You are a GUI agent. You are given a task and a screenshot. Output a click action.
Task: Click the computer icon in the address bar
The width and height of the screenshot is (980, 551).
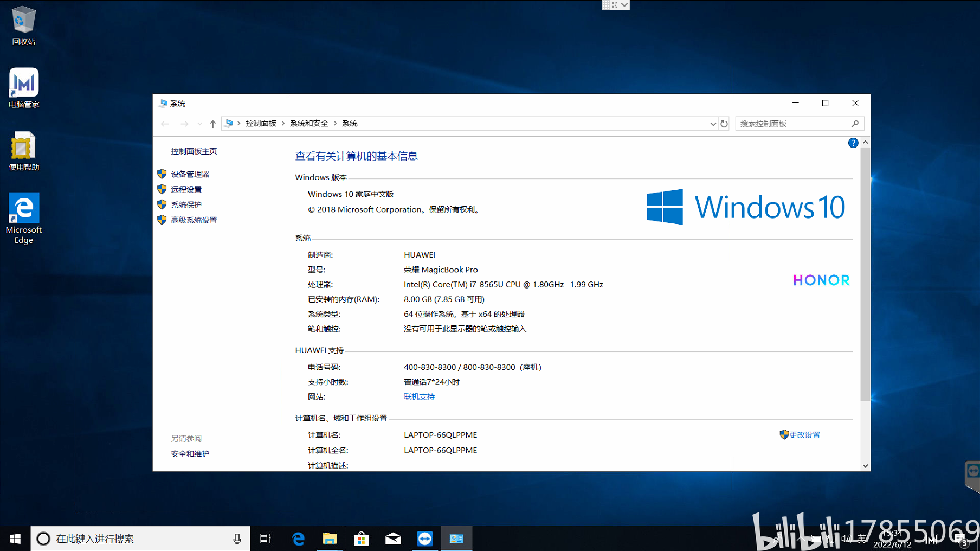[229, 123]
